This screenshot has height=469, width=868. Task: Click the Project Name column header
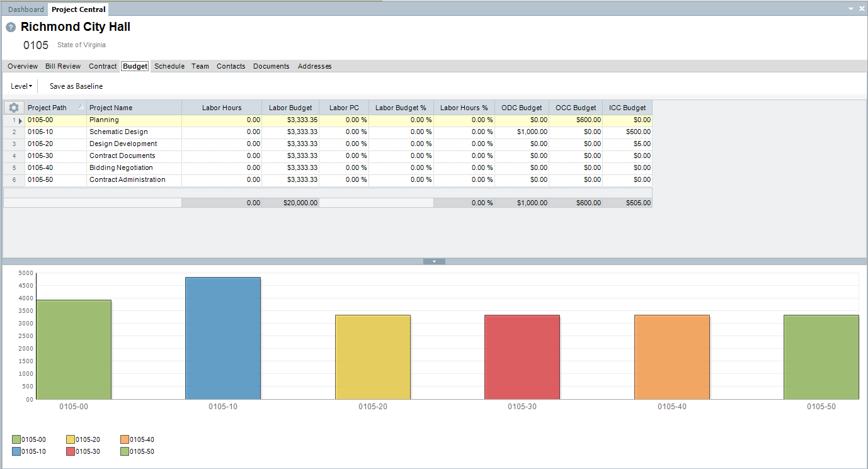coord(134,108)
